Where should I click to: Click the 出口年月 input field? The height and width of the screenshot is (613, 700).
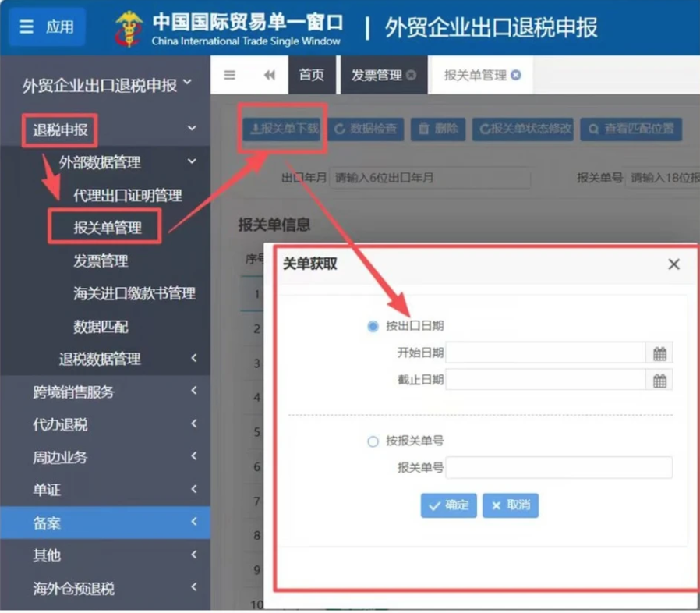(x=430, y=178)
